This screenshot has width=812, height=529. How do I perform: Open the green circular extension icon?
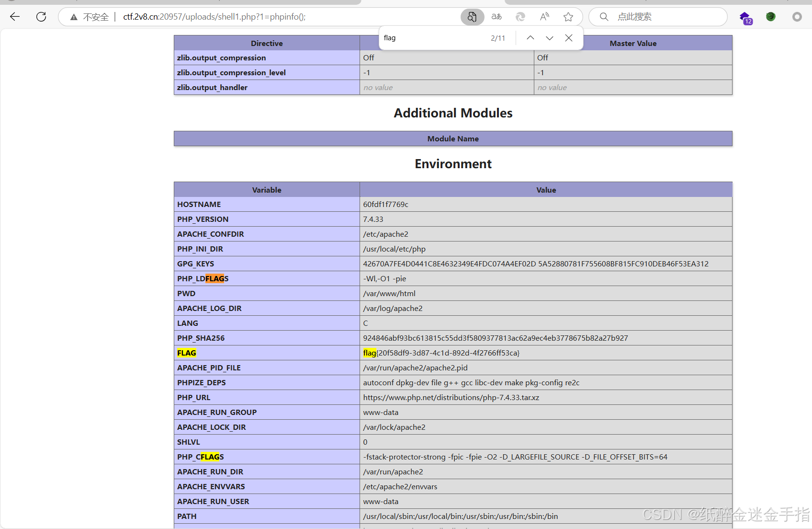[771, 17]
